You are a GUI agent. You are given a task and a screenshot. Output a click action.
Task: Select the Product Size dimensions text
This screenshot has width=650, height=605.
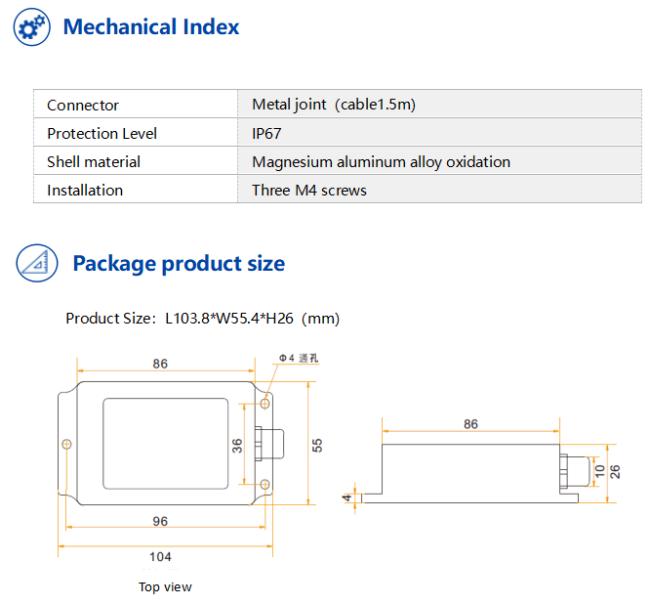203,318
